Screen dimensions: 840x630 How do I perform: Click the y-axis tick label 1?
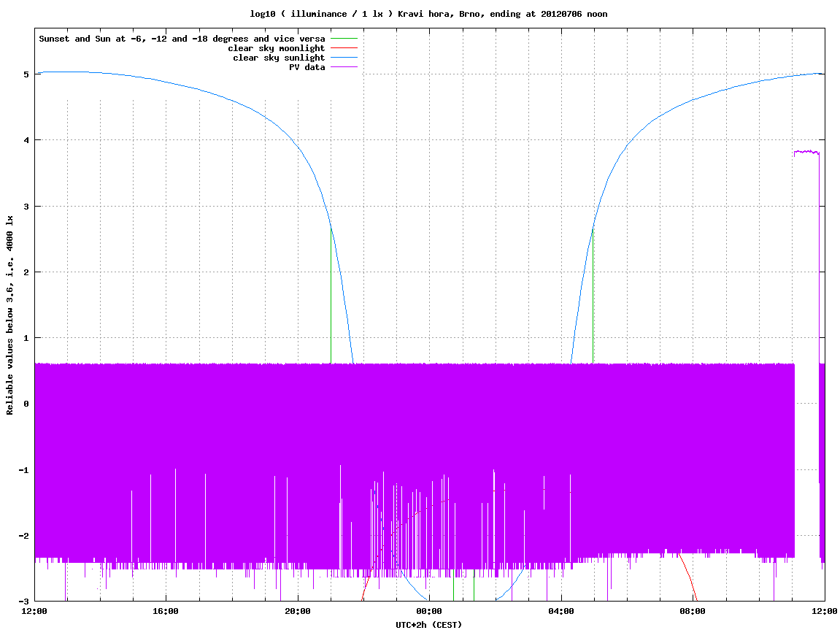pyautogui.click(x=26, y=338)
